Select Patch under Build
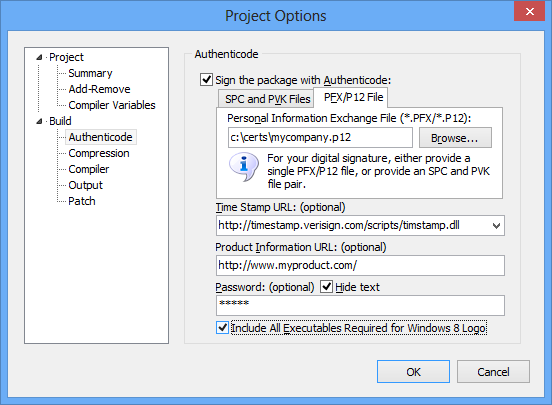This screenshot has height=405, width=552. point(82,201)
